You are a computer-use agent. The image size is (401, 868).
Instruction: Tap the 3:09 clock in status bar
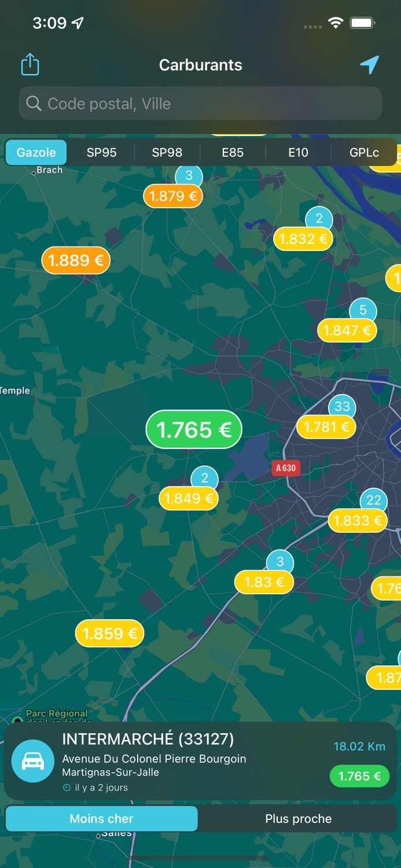(x=49, y=23)
